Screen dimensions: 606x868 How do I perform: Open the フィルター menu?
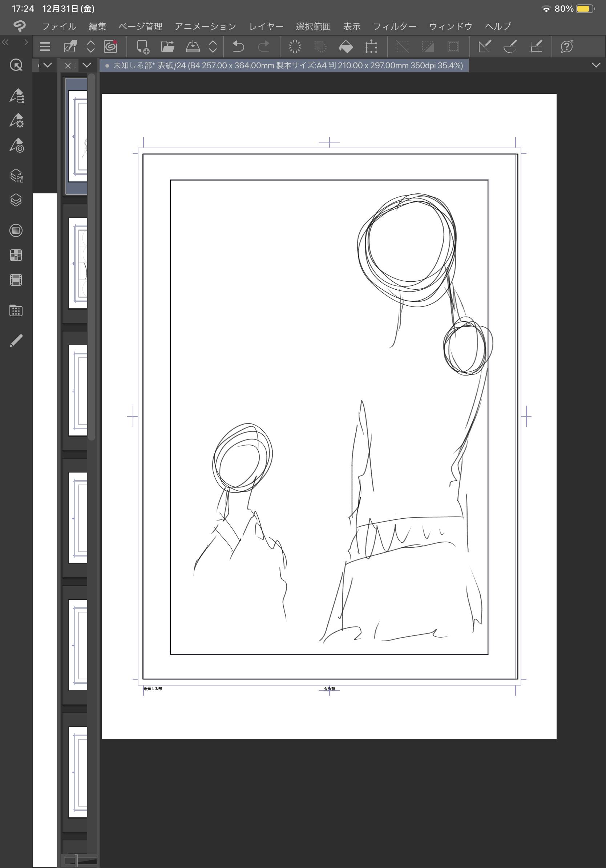395,27
